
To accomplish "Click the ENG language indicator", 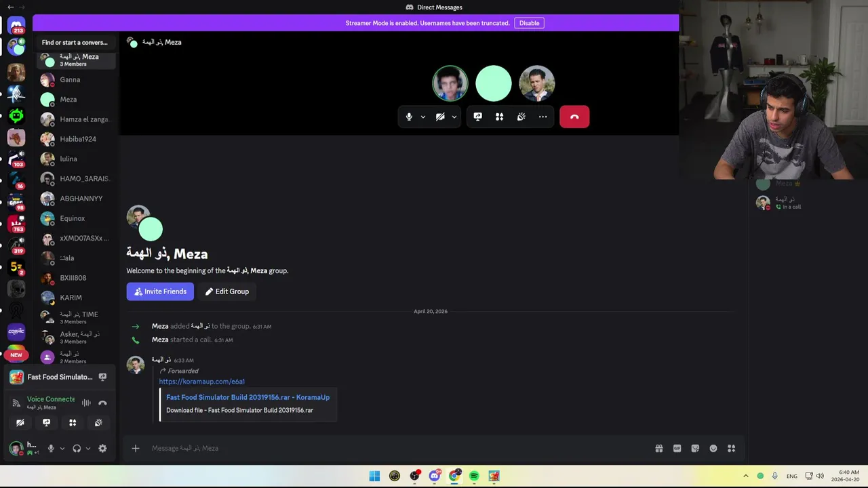I will click(791, 476).
